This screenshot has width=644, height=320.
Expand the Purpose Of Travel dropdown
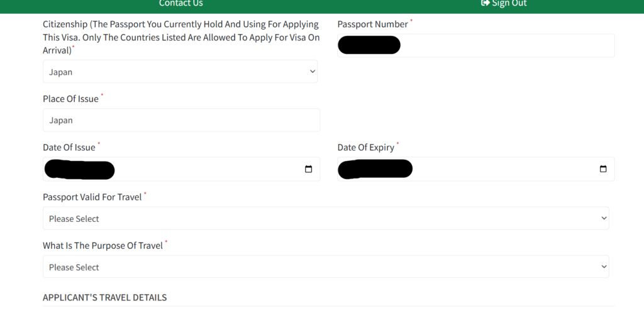pyautogui.click(x=326, y=267)
